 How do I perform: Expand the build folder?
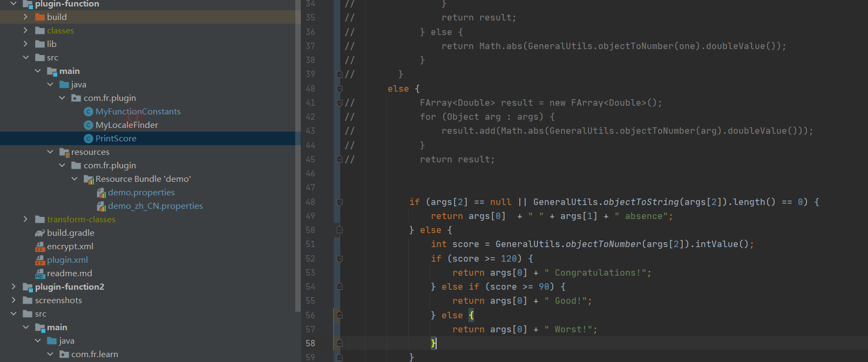25,17
